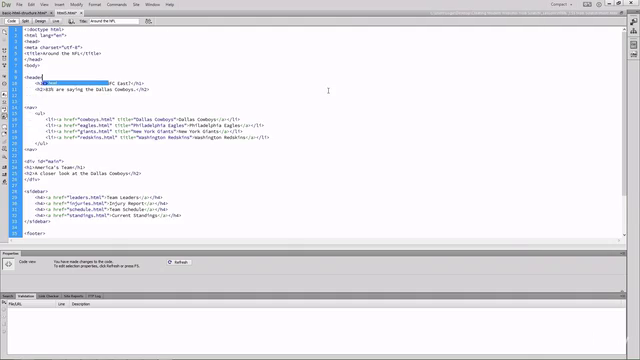The image size is (640, 360).
Task: Click the Collapse Full Tag icon
Action: 4,51
